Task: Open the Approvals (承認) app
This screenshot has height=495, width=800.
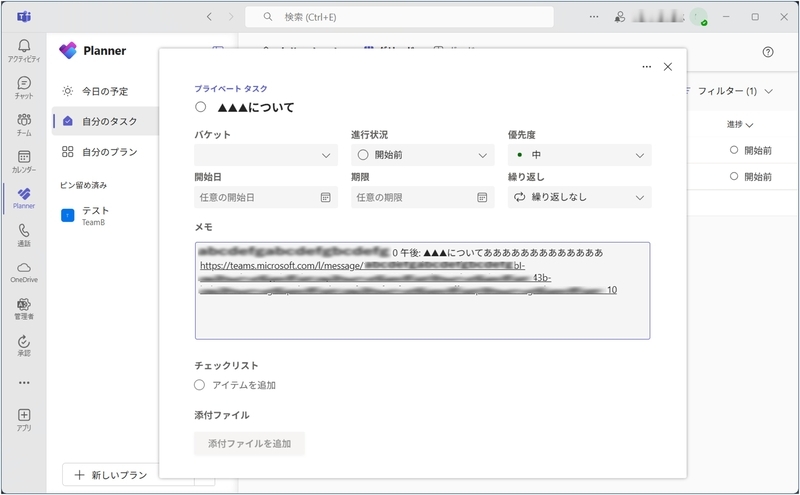Action: point(23,345)
